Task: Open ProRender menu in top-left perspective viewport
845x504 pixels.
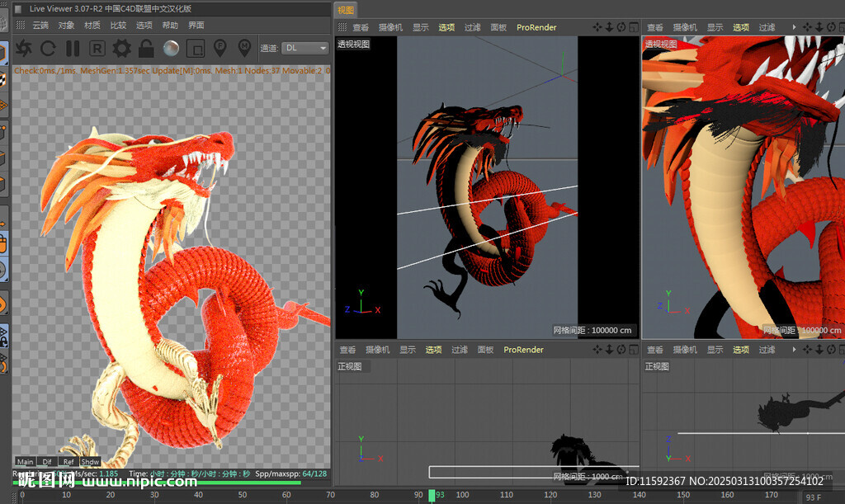Action: click(x=536, y=27)
